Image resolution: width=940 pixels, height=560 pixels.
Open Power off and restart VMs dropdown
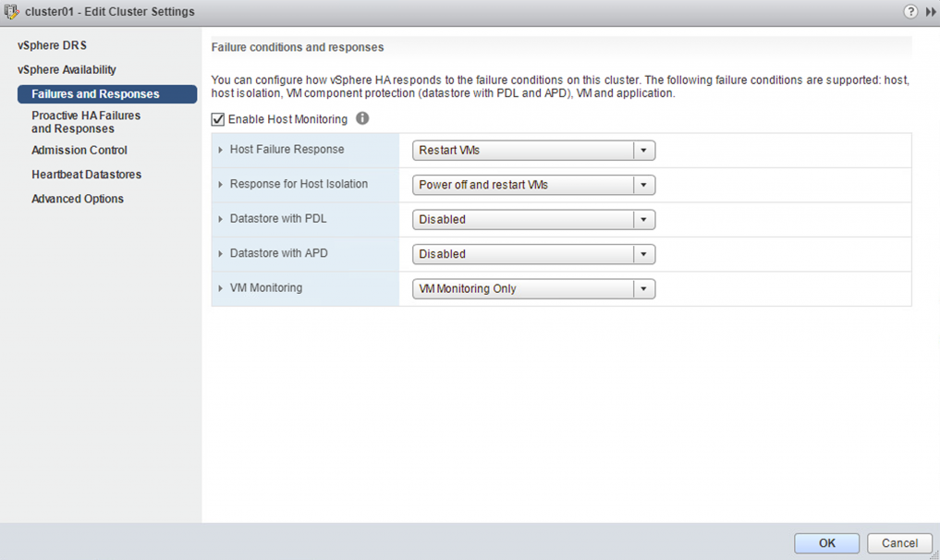coord(533,185)
